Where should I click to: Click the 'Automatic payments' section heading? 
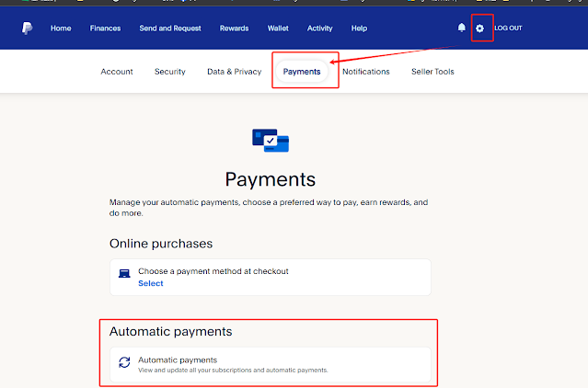click(170, 332)
